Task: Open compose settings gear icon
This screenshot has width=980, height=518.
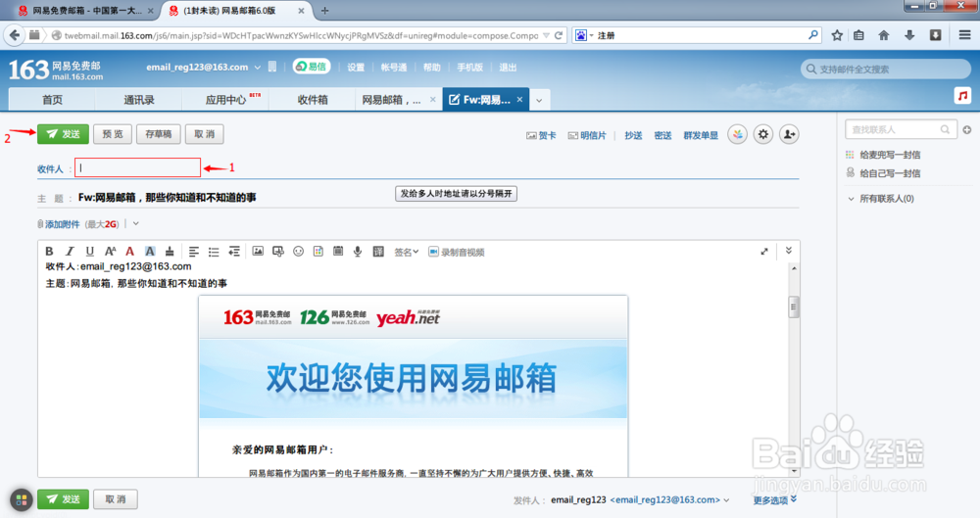Action: click(x=763, y=134)
